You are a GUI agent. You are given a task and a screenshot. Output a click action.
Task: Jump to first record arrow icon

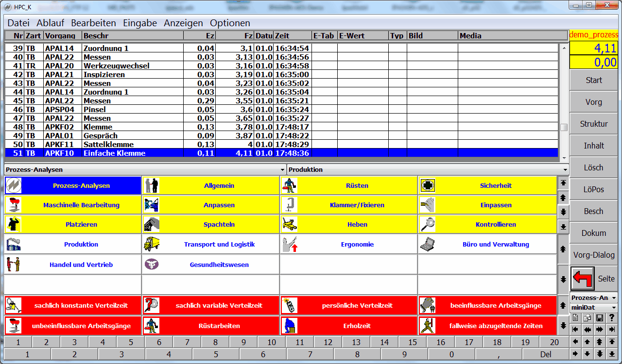[x=575, y=330]
